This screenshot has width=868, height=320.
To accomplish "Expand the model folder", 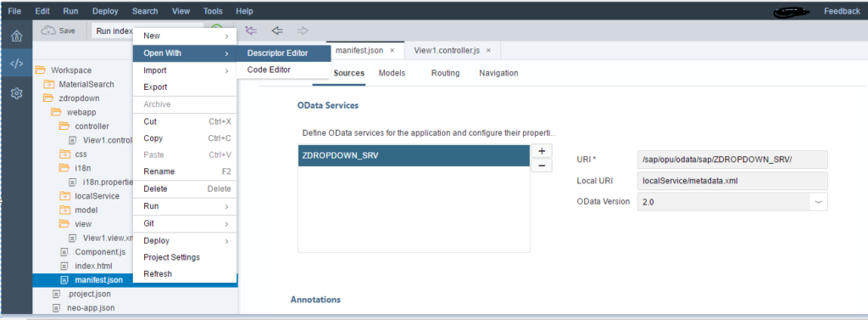I will click(x=64, y=210).
